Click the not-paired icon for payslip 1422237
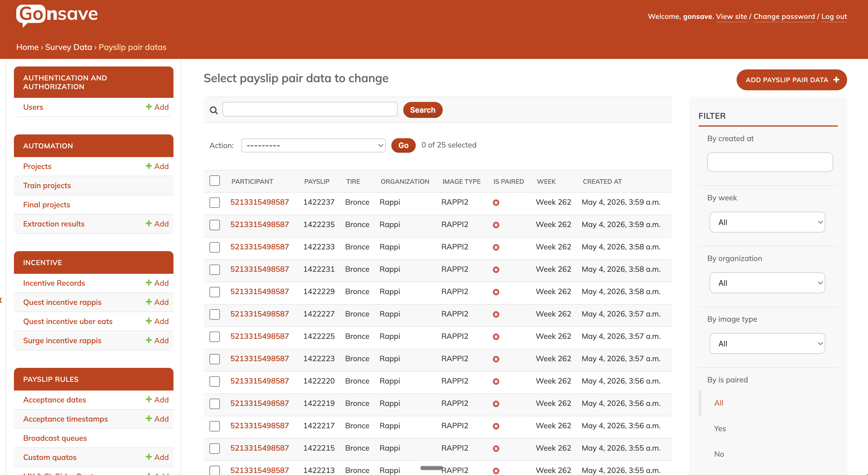 coord(496,203)
